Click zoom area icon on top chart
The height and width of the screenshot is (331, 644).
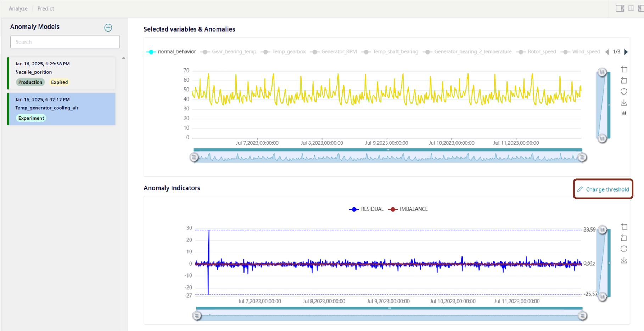click(x=624, y=69)
